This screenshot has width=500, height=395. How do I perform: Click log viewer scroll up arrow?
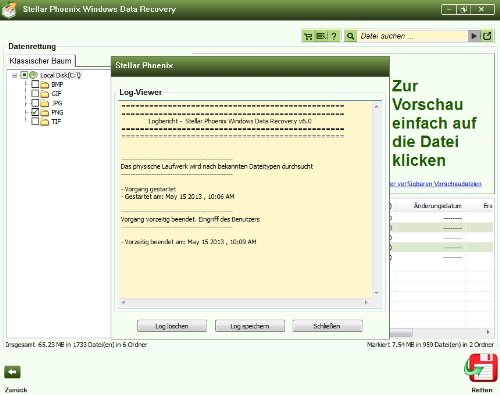click(x=376, y=107)
